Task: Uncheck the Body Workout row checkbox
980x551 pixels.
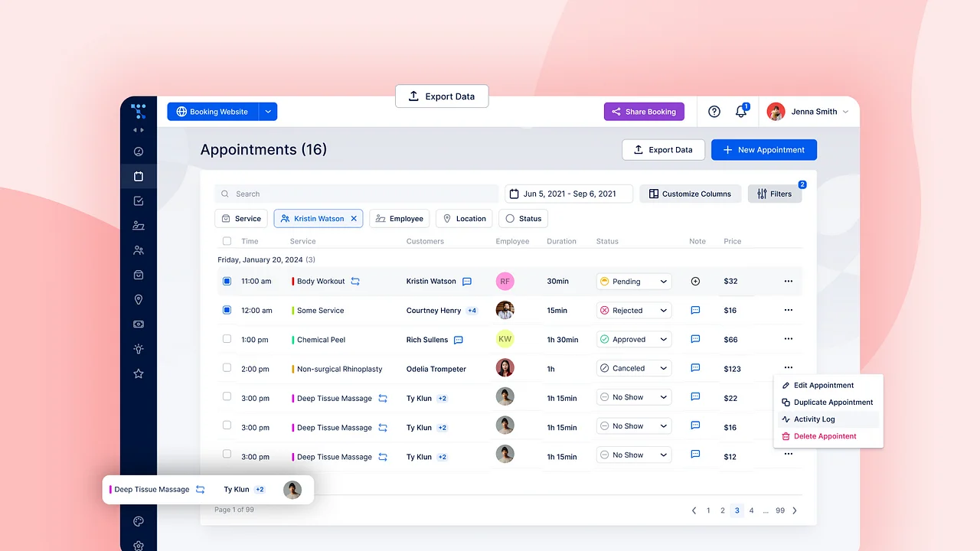Action: point(227,281)
